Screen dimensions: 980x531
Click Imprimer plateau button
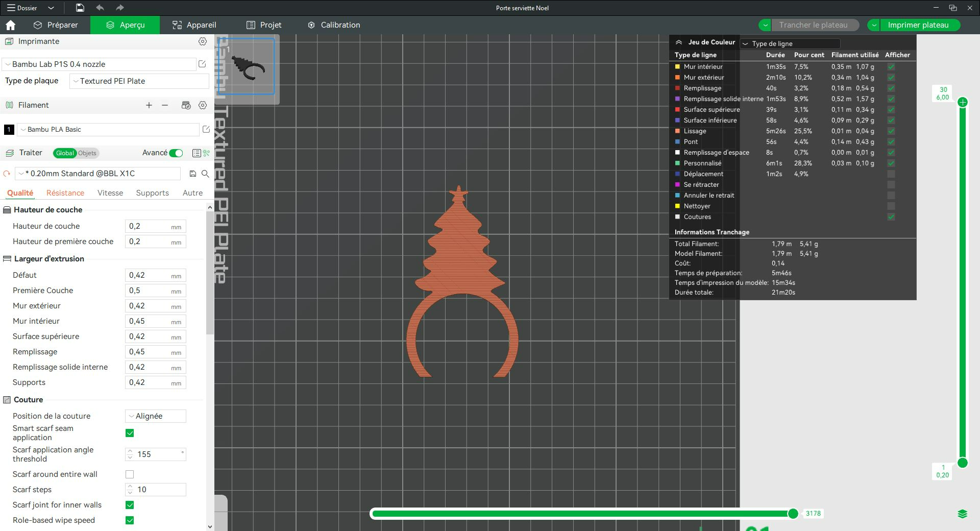click(x=918, y=25)
